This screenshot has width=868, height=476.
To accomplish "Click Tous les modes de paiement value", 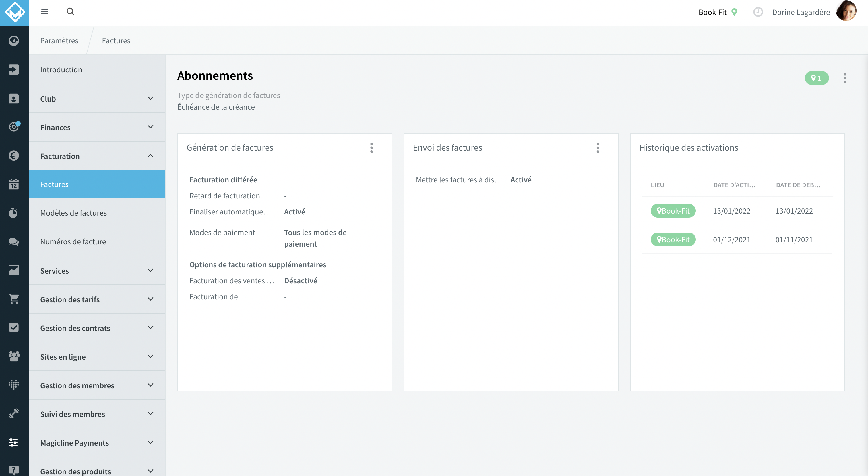I will (x=315, y=238).
